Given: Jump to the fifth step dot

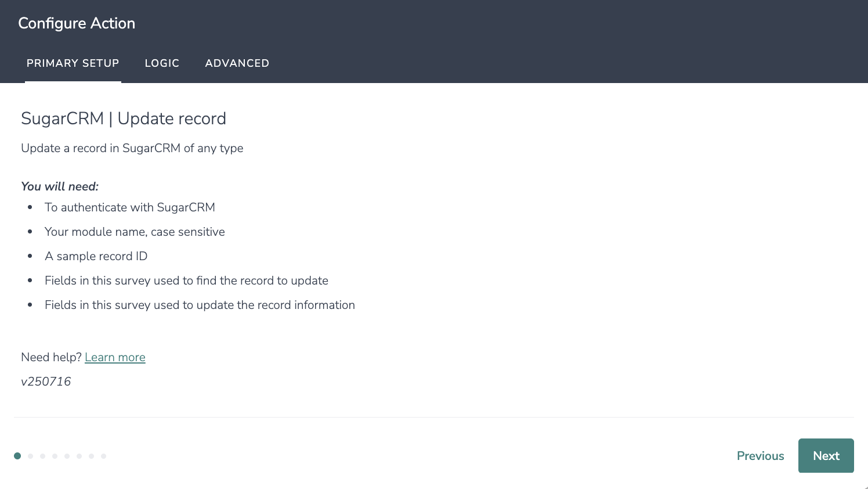Looking at the screenshot, I should point(67,456).
